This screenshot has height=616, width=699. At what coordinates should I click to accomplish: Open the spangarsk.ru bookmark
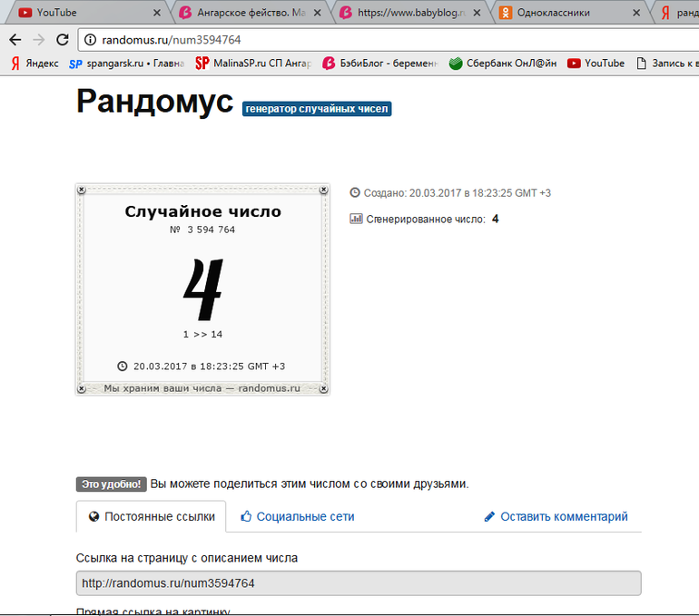click(x=126, y=64)
